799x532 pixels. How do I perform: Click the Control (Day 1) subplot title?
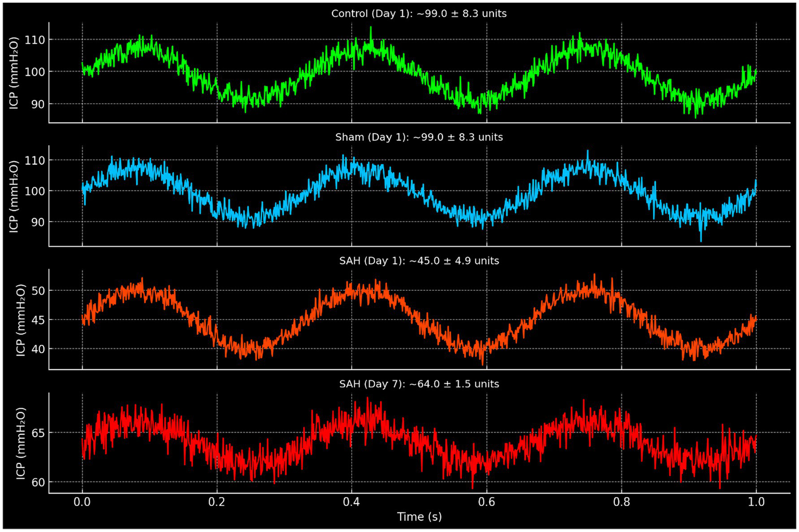click(x=418, y=14)
